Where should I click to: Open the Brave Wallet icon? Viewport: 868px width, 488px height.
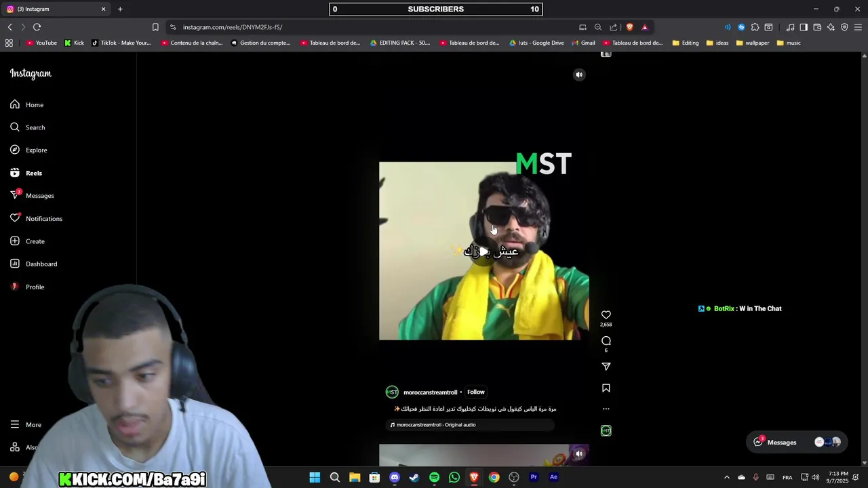pyautogui.click(x=817, y=27)
